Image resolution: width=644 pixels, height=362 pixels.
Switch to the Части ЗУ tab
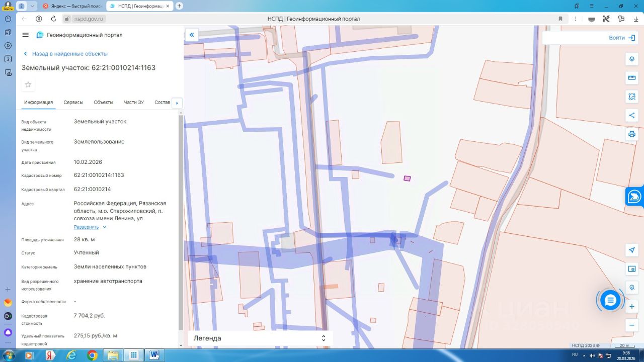pyautogui.click(x=134, y=103)
